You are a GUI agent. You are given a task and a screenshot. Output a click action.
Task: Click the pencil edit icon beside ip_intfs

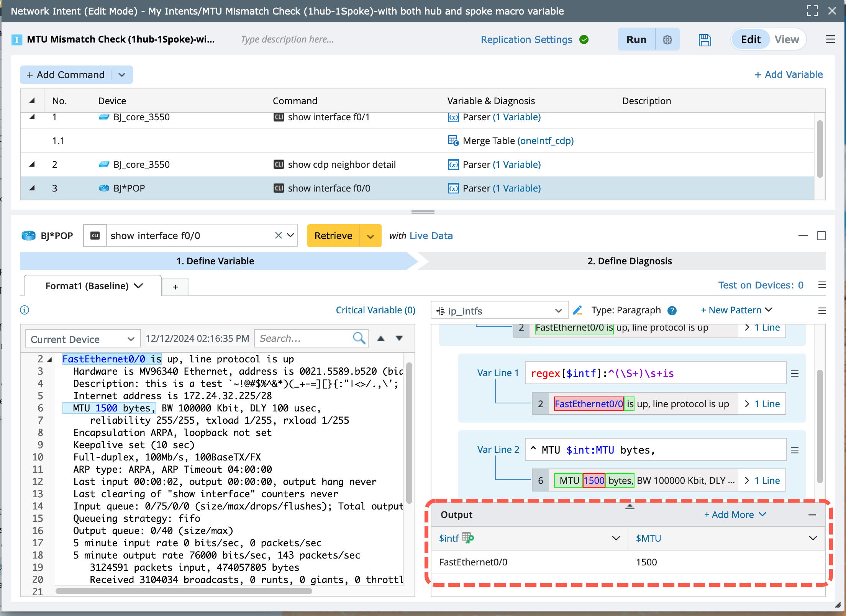click(578, 310)
